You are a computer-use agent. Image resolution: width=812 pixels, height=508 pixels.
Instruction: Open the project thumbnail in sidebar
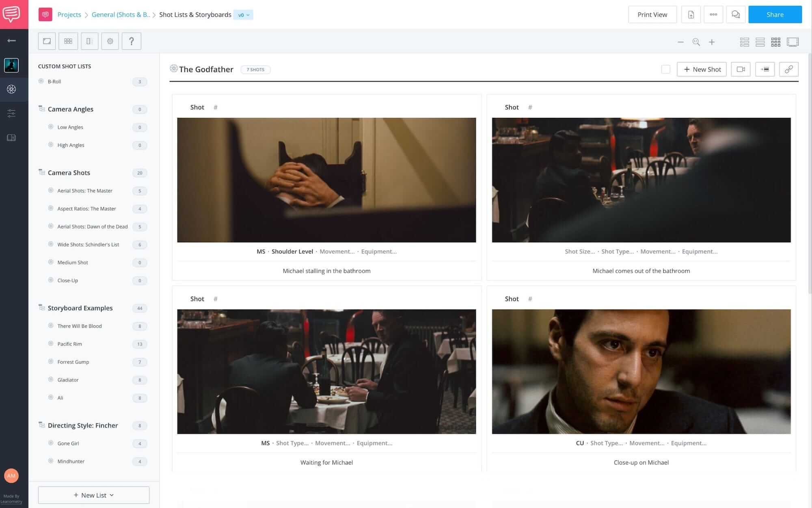pos(11,65)
